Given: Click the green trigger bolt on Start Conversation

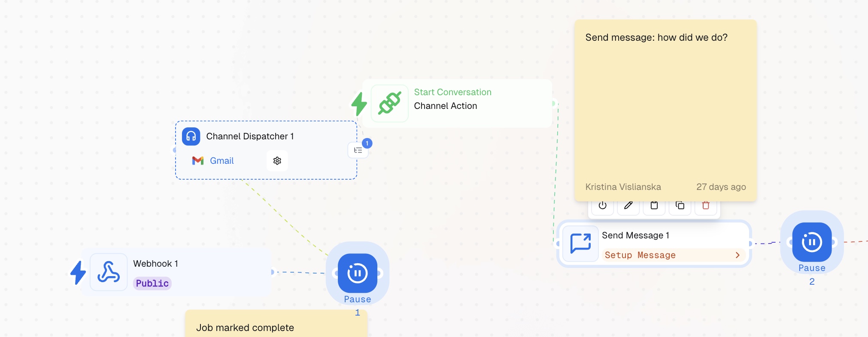Looking at the screenshot, I should click(359, 104).
